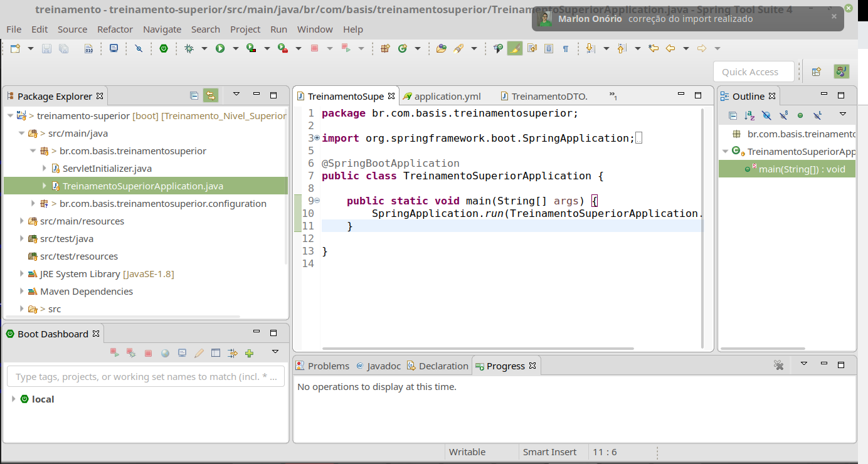
Task: Stop the selected app in Boot Dashboard
Action: pyautogui.click(x=148, y=352)
